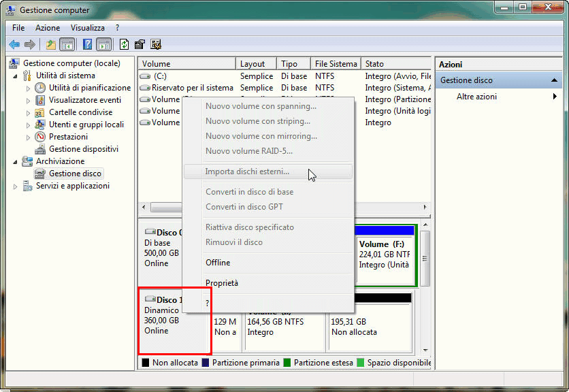Click the Visualizzatore eventi icon

[x=40, y=100]
